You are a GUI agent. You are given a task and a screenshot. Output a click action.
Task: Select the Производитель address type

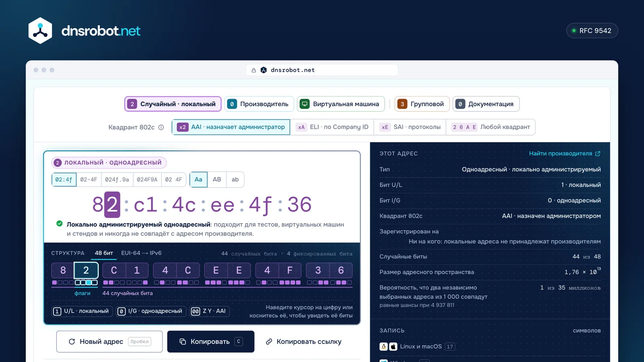tap(259, 104)
